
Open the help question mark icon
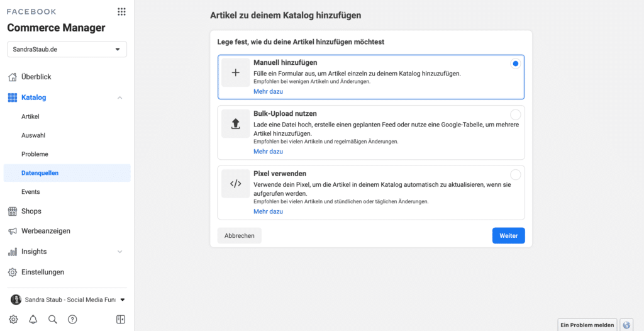72,320
